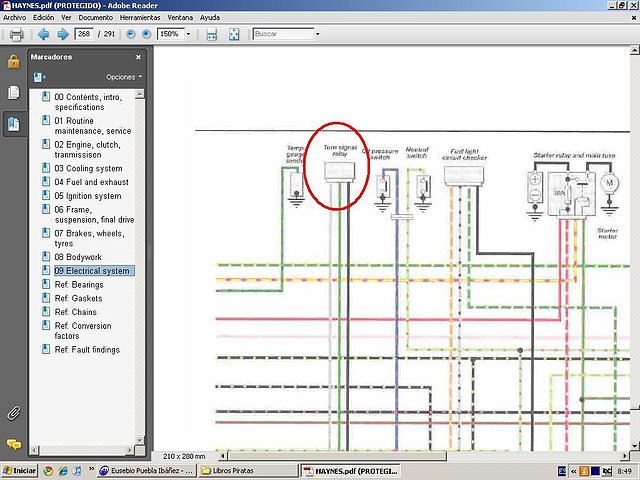The height and width of the screenshot is (480, 640).
Task: Select bookmark 09 Electrical system
Action: coord(94,271)
